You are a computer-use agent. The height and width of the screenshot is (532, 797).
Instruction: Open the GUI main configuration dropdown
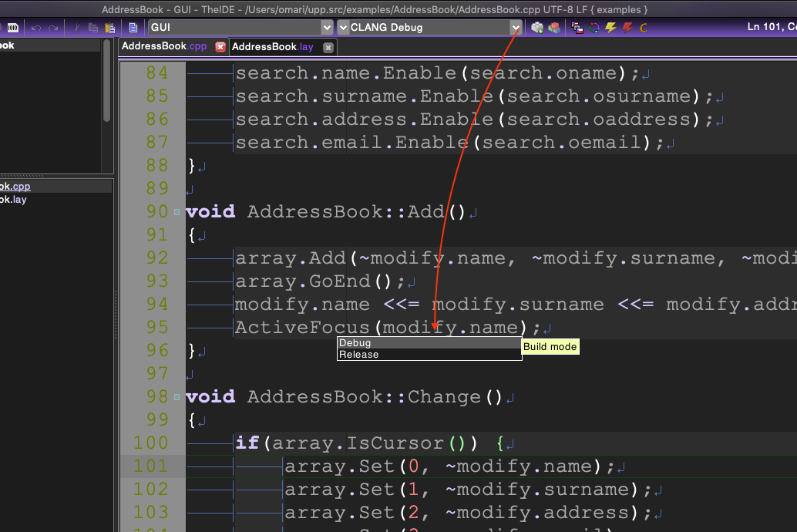(327, 28)
